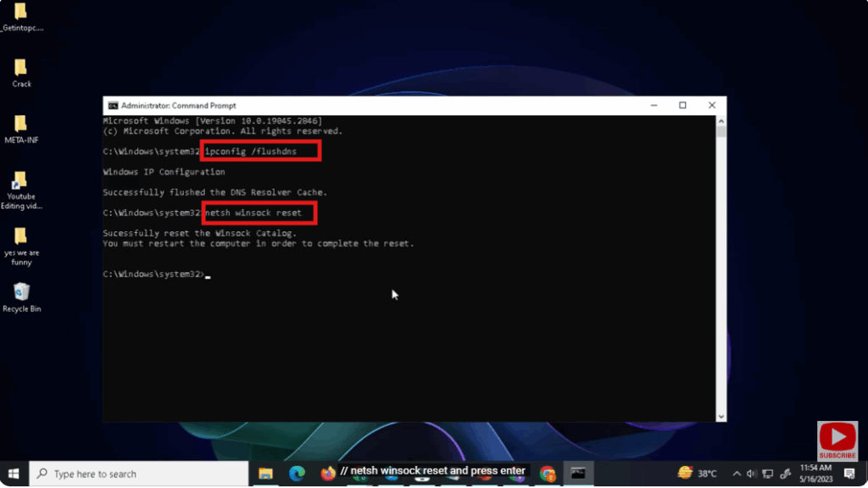Open Google Chrome from the taskbar
Viewport: 868px width, 488px height.
click(x=548, y=473)
